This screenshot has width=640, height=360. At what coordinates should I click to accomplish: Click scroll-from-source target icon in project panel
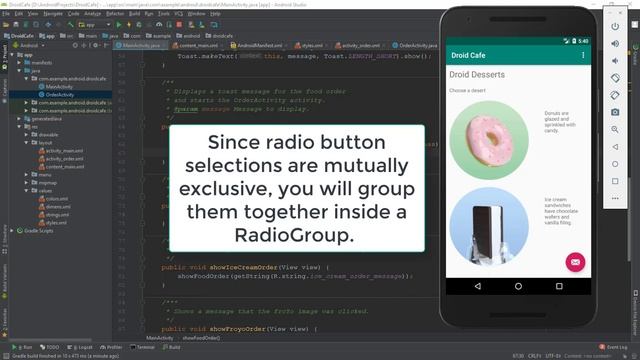pyautogui.click(x=75, y=45)
